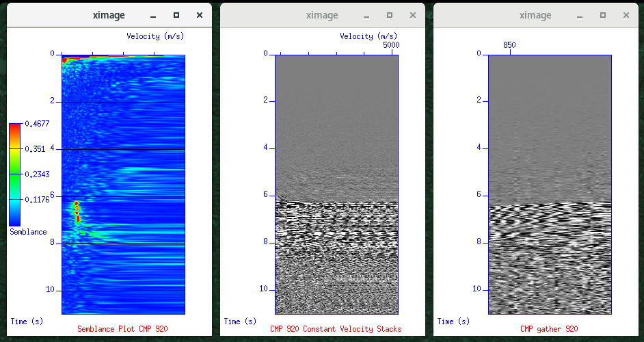644x342 pixels.
Task: Click the 850 offset axis tick label
Action: [509, 45]
